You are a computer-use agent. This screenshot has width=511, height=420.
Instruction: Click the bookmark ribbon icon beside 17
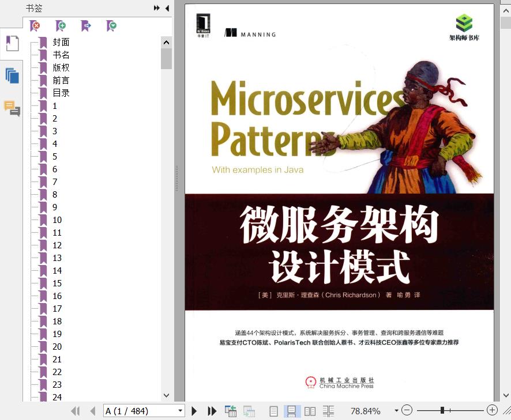tap(43, 309)
